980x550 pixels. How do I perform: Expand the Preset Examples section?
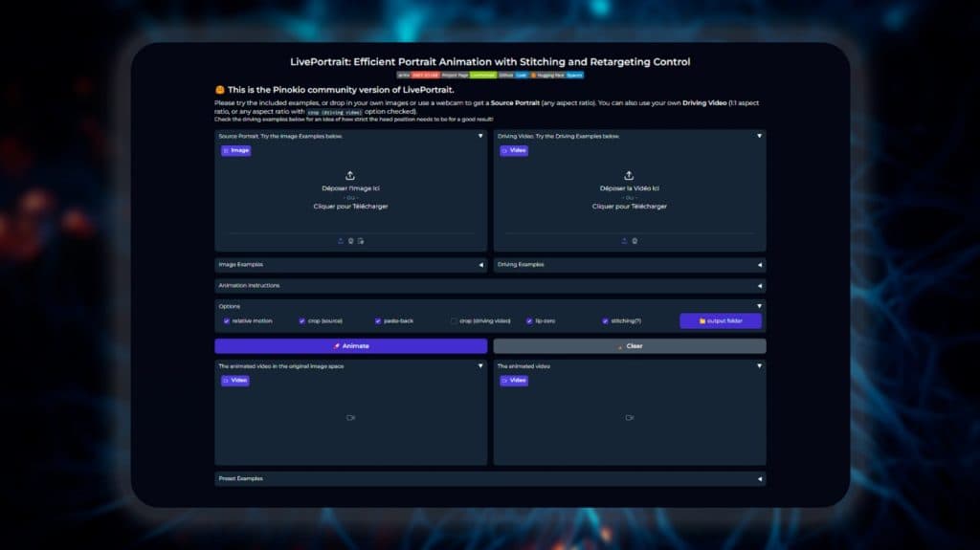[x=489, y=478]
